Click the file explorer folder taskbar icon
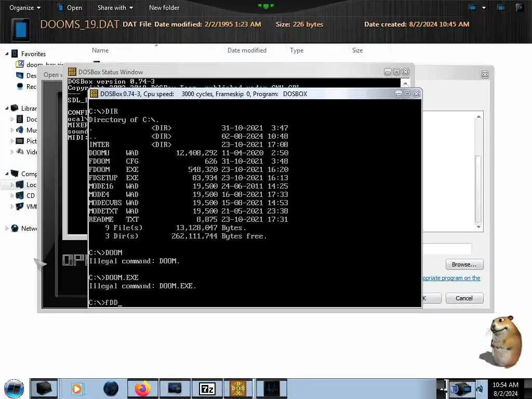Viewport: 532px width, 399px height. pyautogui.click(x=44, y=389)
